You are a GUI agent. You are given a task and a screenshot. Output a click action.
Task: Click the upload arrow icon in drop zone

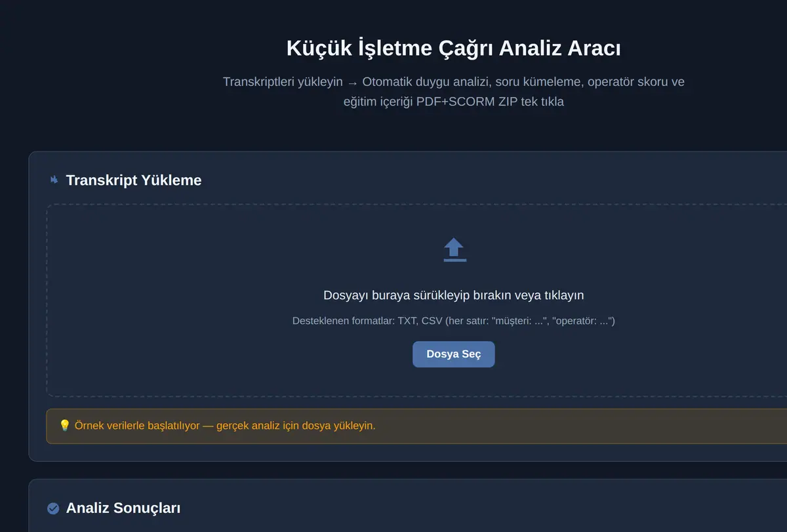pos(454,250)
